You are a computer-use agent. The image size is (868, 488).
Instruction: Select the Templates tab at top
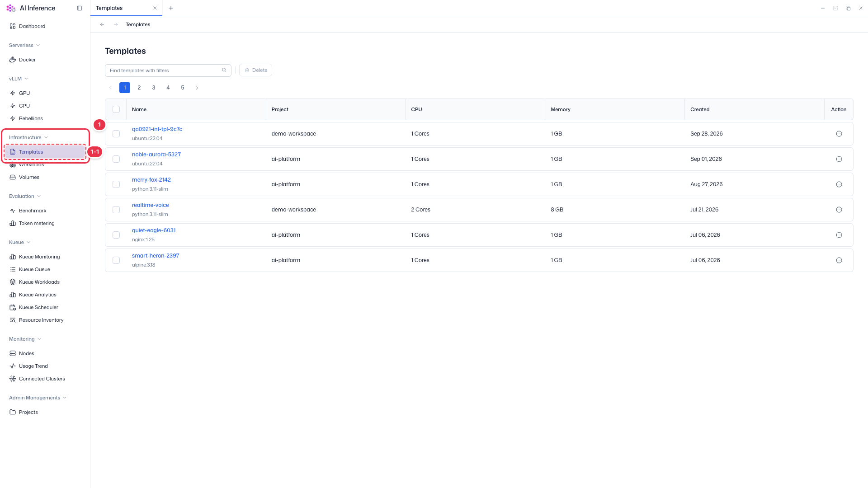126,8
